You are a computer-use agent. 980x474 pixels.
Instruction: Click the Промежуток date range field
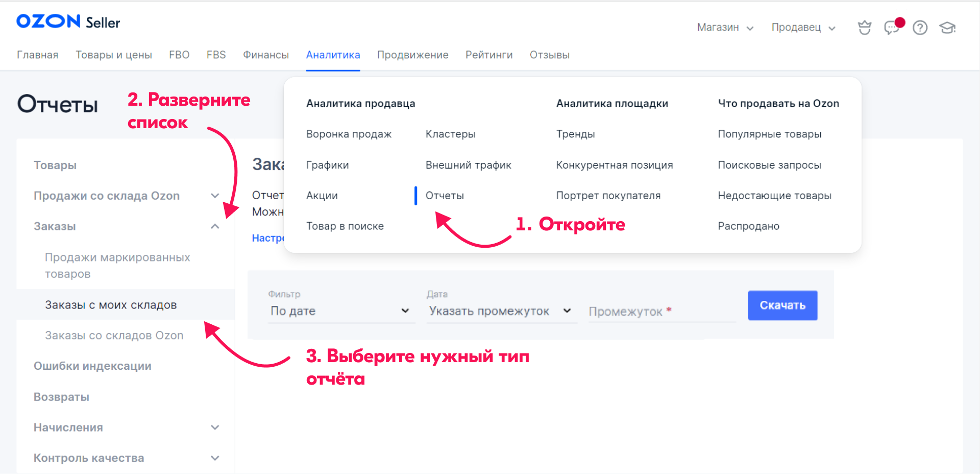[661, 312]
